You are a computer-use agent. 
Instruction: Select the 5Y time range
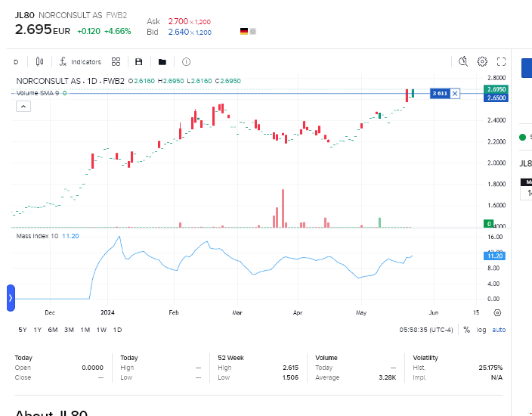(23, 330)
